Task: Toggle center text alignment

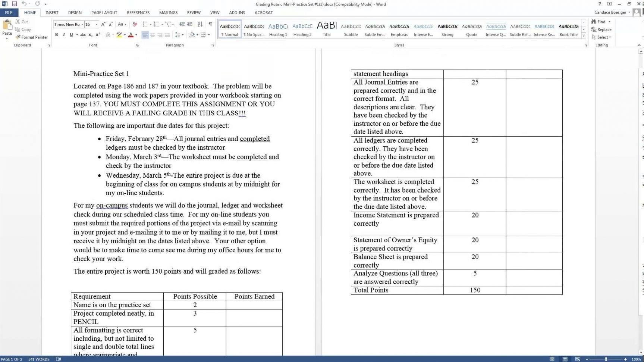Action: [153, 35]
